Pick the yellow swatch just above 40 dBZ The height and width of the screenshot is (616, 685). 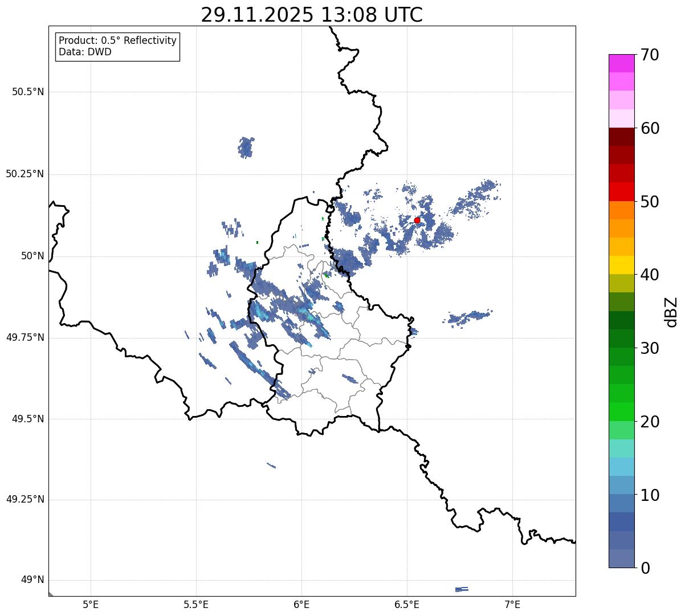(x=622, y=266)
